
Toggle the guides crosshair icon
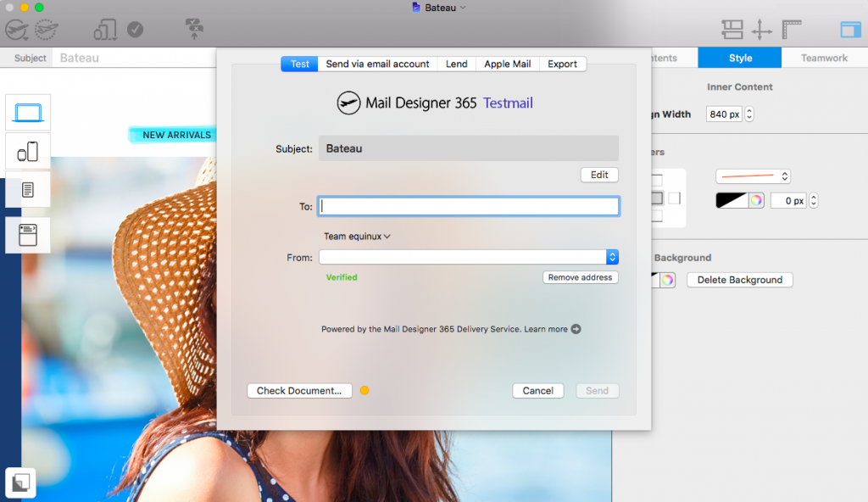coord(762,30)
